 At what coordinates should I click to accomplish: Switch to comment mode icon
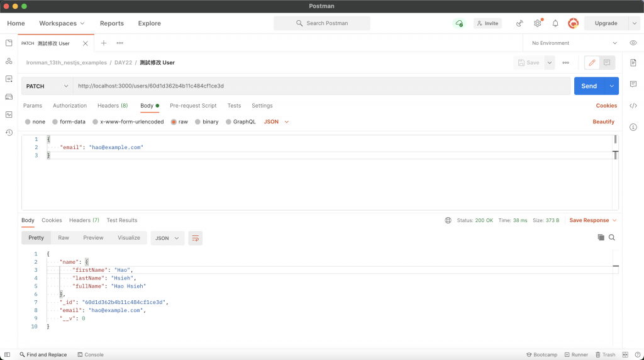click(607, 63)
